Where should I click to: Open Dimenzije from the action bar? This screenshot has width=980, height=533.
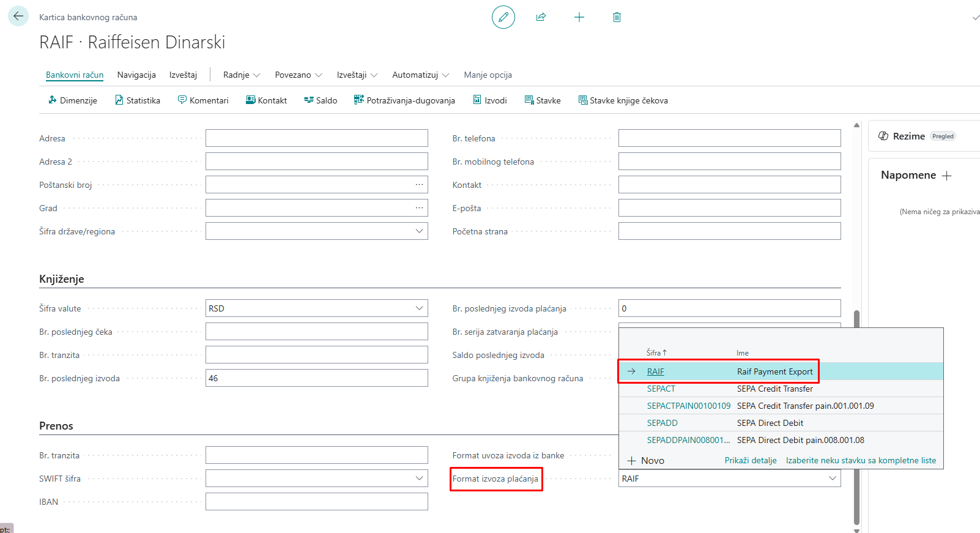(72, 100)
